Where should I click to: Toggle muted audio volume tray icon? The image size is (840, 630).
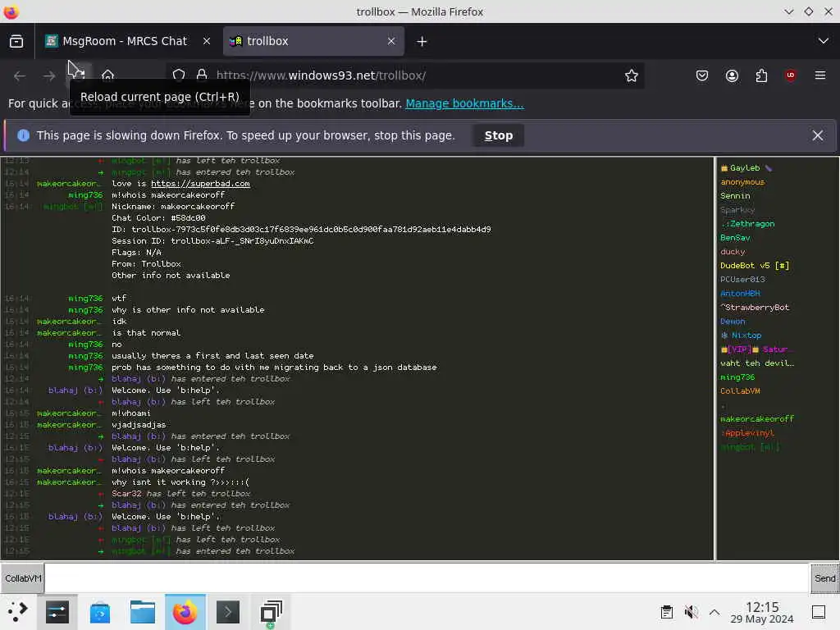691,612
